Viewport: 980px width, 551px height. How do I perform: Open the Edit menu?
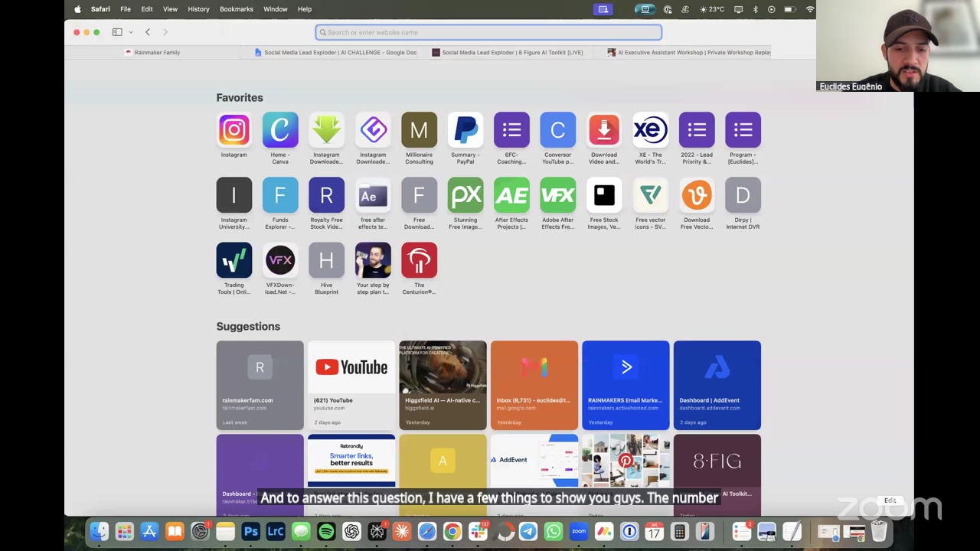147,9
